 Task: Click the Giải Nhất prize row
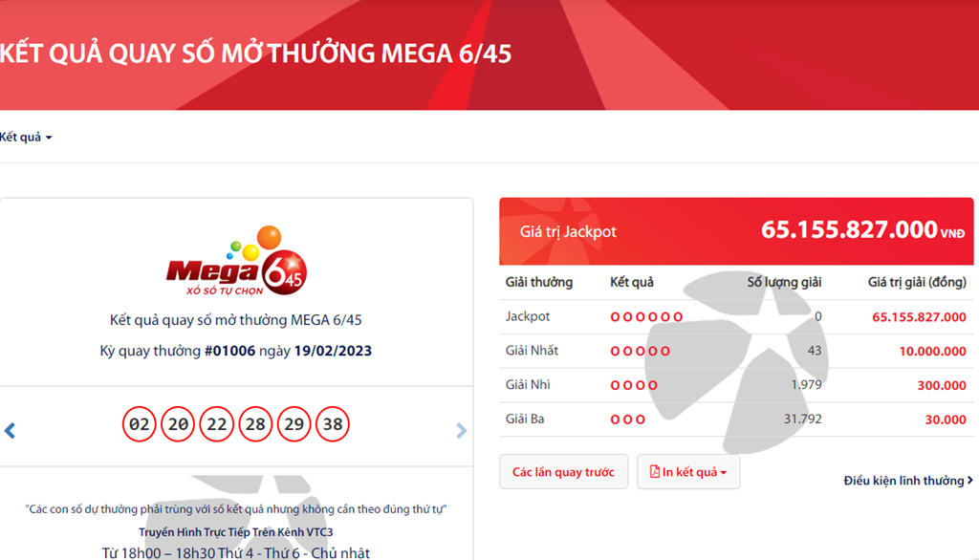tap(735, 351)
